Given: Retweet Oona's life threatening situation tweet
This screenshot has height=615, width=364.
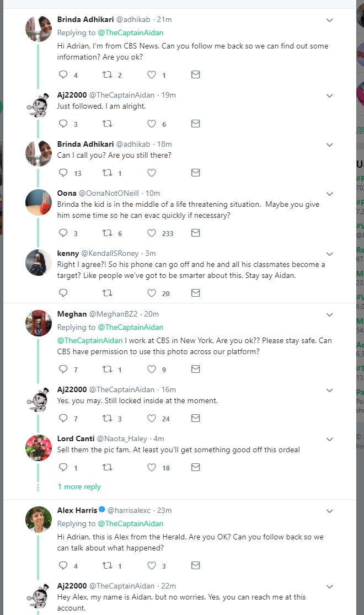Looking at the screenshot, I should 108,233.
